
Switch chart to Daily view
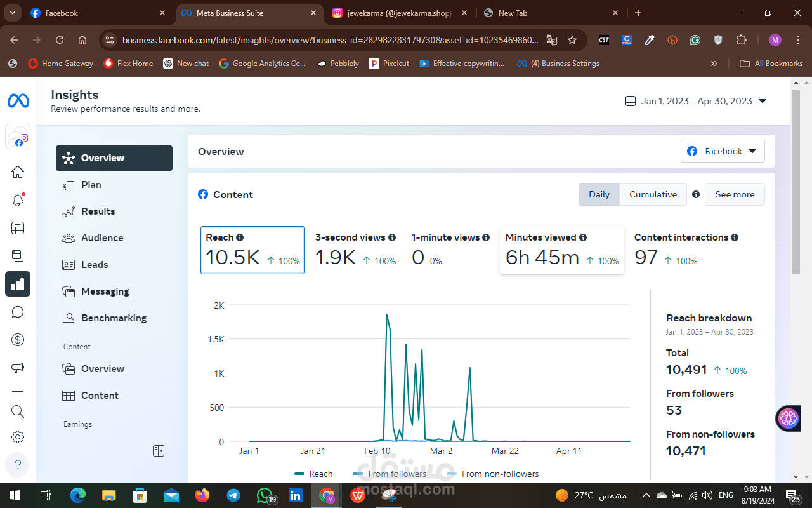click(599, 194)
